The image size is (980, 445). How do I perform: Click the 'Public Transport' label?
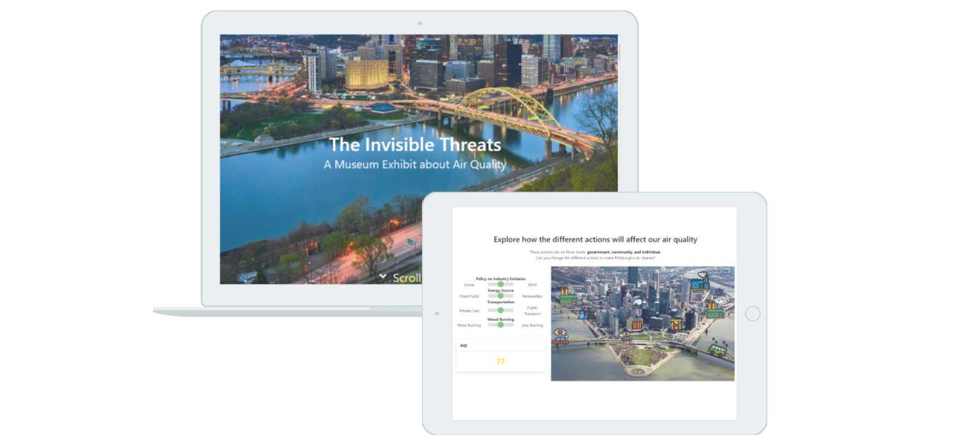[532, 311]
